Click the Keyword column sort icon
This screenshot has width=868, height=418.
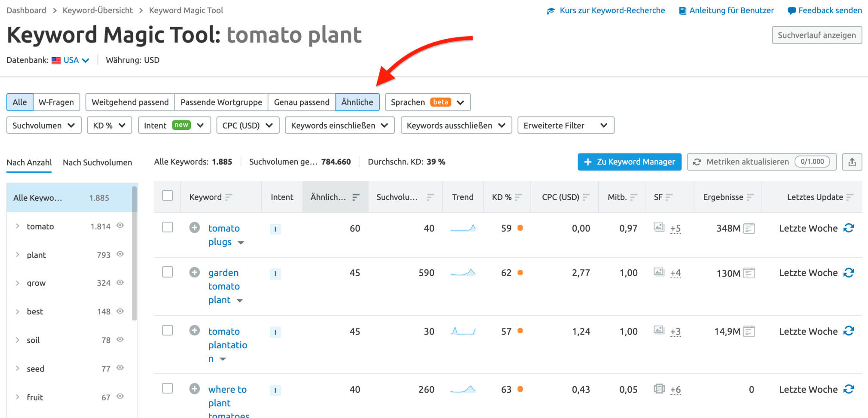pyautogui.click(x=229, y=197)
